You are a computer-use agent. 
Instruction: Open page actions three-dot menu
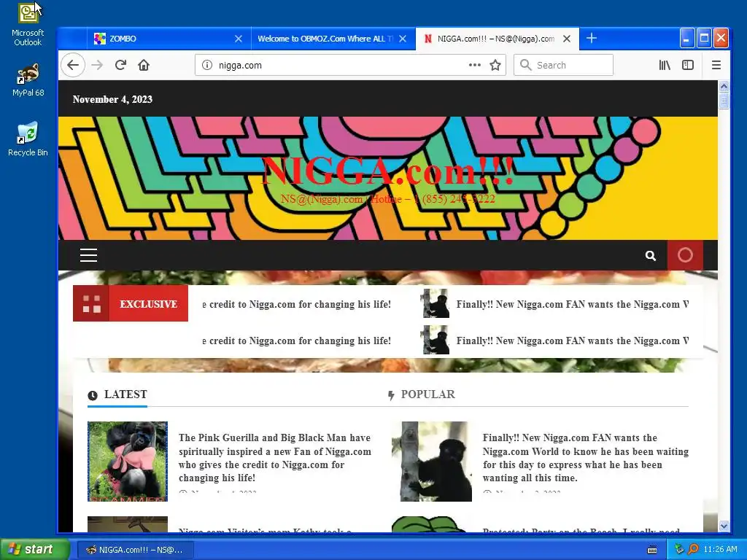[x=474, y=65]
